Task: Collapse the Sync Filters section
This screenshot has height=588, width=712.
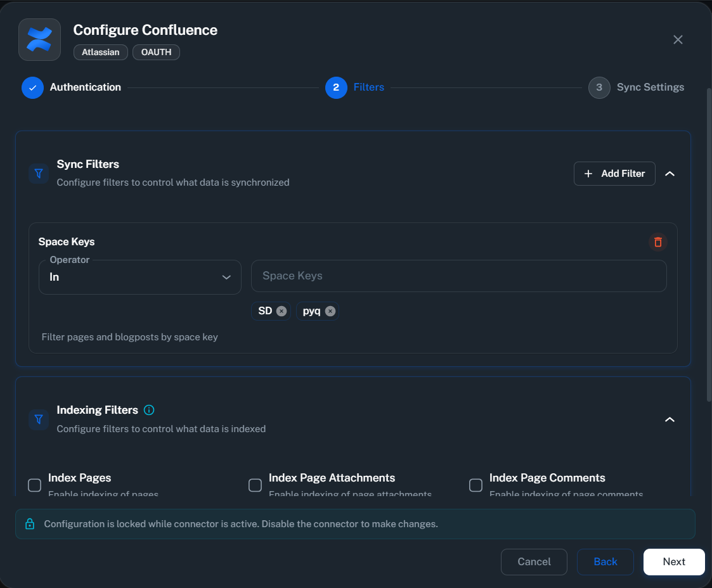Action: tap(670, 173)
